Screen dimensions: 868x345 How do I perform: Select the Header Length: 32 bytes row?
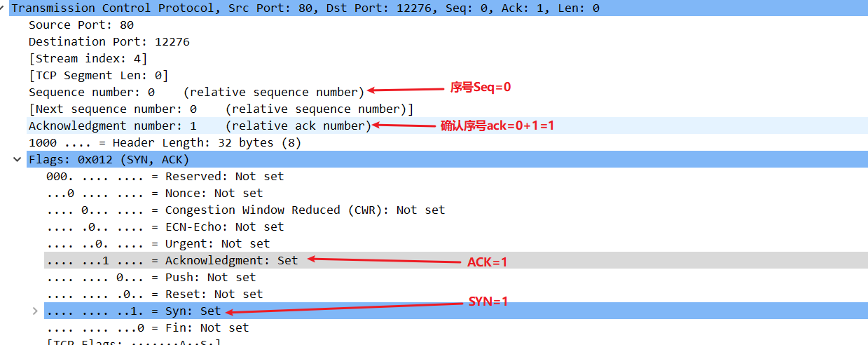coord(156,143)
